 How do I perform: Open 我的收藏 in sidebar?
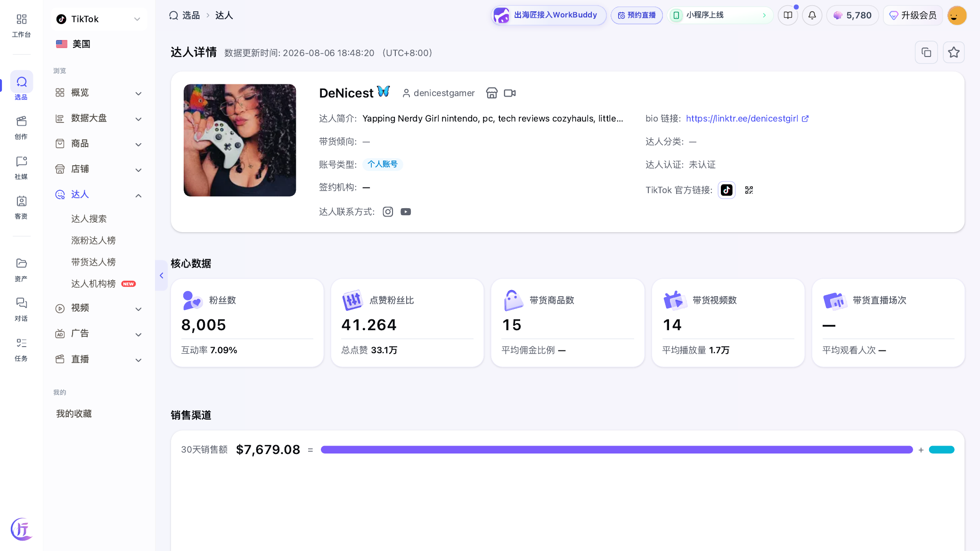[x=74, y=414]
